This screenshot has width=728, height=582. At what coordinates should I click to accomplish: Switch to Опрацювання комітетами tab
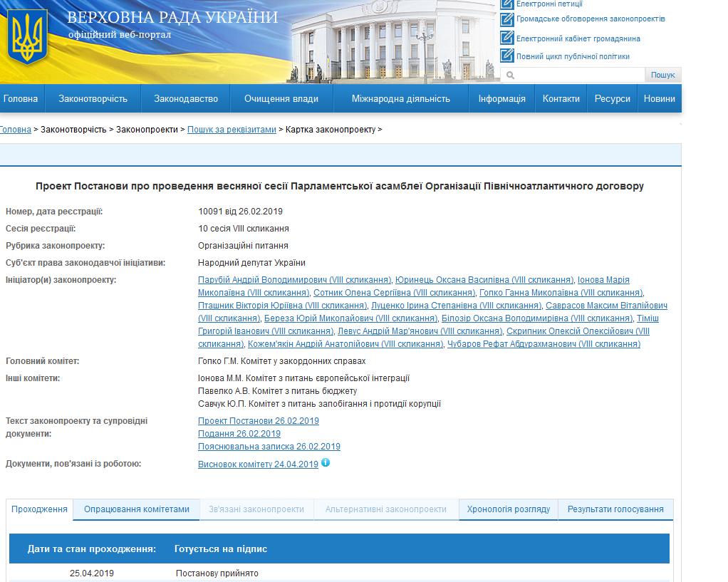[x=137, y=509]
